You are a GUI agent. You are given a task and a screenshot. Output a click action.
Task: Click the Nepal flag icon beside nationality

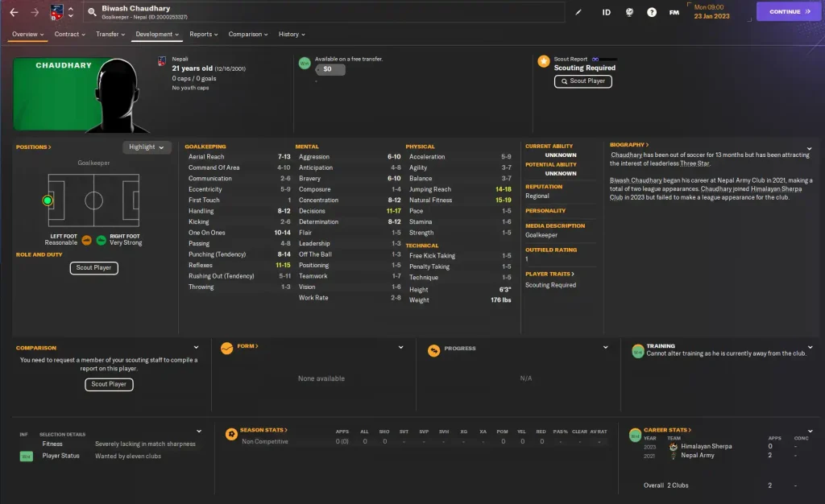coord(162,61)
